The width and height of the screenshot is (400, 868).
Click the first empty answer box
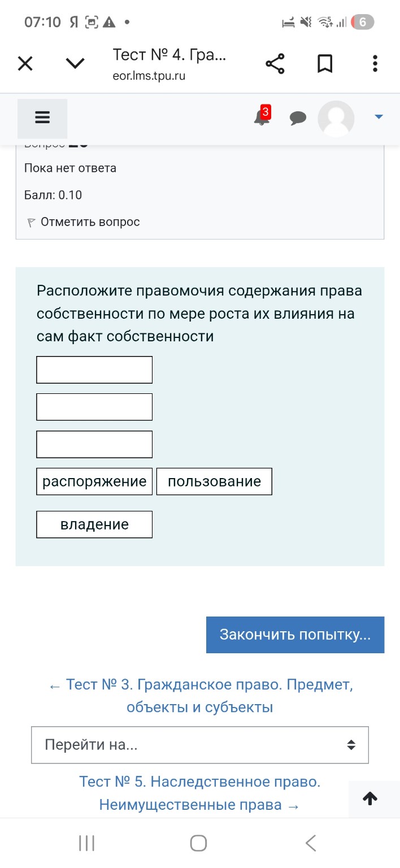point(94,370)
